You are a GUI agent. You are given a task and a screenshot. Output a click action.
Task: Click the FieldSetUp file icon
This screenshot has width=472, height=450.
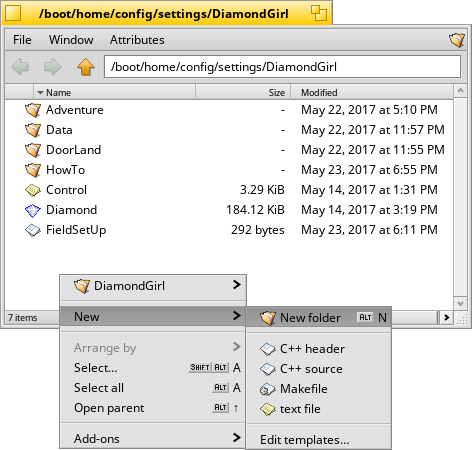[33, 230]
